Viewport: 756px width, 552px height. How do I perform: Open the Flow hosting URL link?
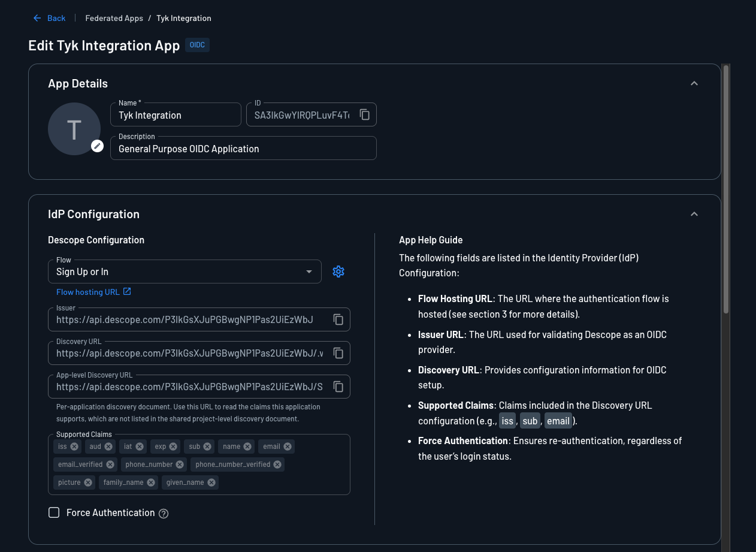(x=88, y=292)
